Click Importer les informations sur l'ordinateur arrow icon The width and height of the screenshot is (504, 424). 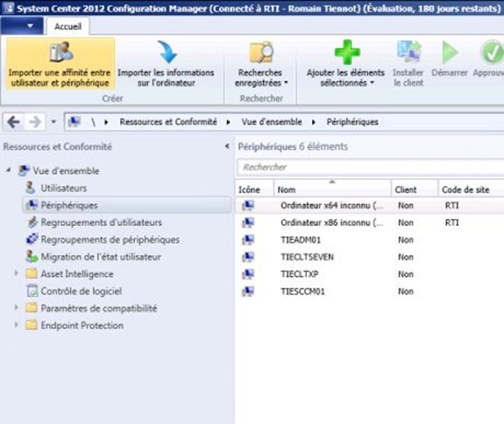(167, 52)
